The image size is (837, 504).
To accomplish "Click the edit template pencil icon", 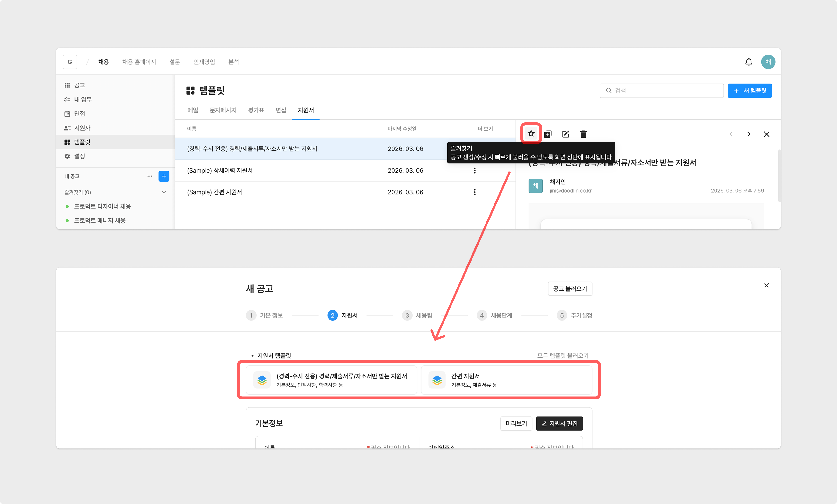I will [x=565, y=134].
